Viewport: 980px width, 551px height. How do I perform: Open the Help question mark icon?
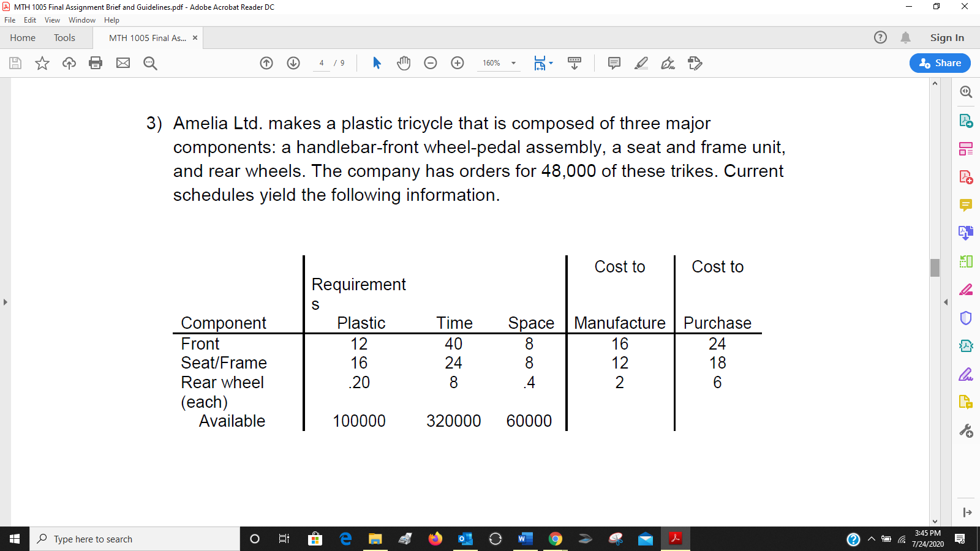pyautogui.click(x=880, y=37)
